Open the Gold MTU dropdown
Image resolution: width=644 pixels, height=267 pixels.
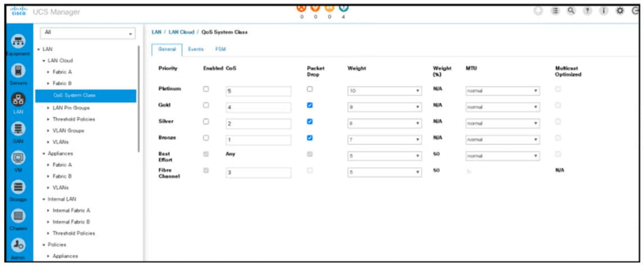click(503, 106)
